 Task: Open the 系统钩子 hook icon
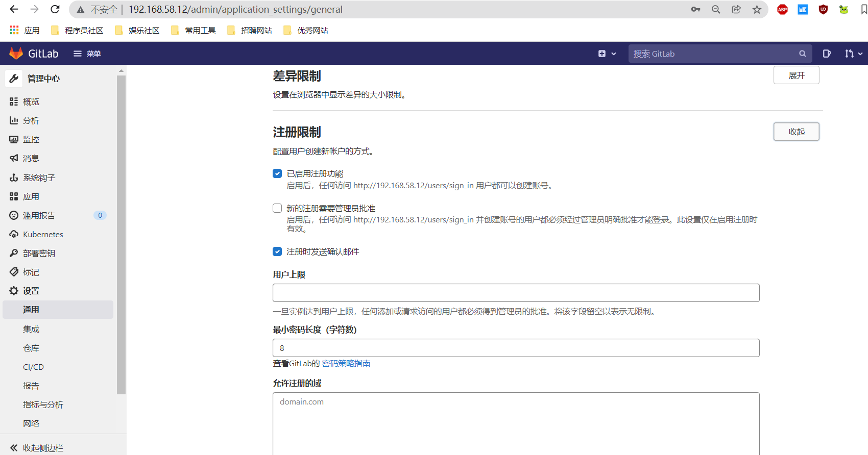[14, 178]
